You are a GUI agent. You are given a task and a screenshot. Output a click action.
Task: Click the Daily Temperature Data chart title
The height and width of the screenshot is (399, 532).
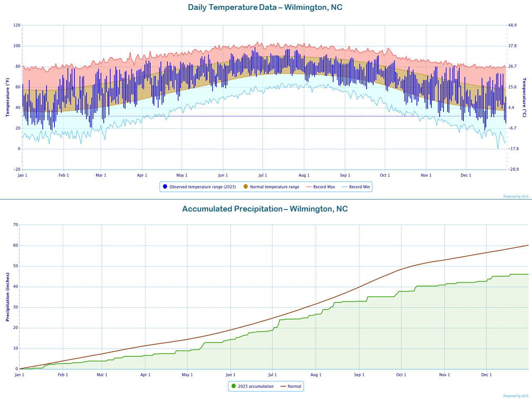click(x=265, y=7)
